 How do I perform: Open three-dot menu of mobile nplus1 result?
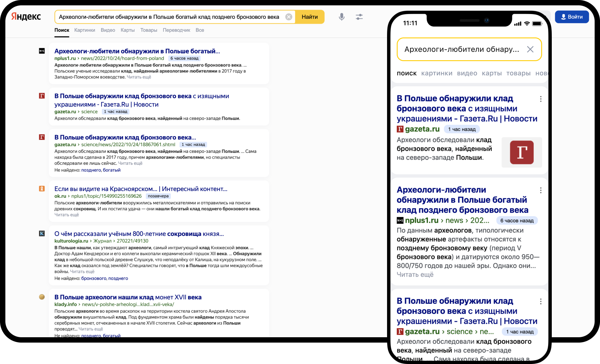pyautogui.click(x=541, y=190)
